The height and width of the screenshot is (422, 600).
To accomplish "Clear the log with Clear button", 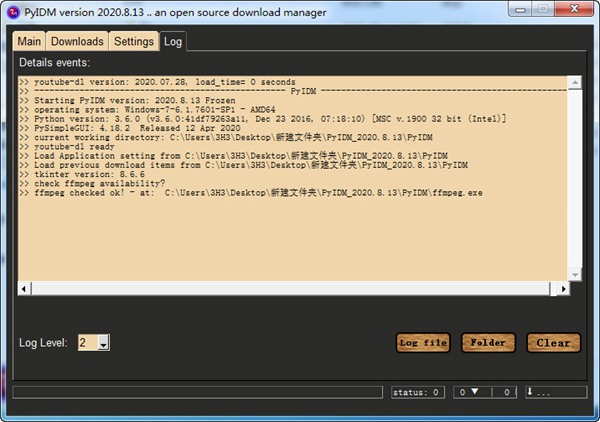I will (554, 342).
